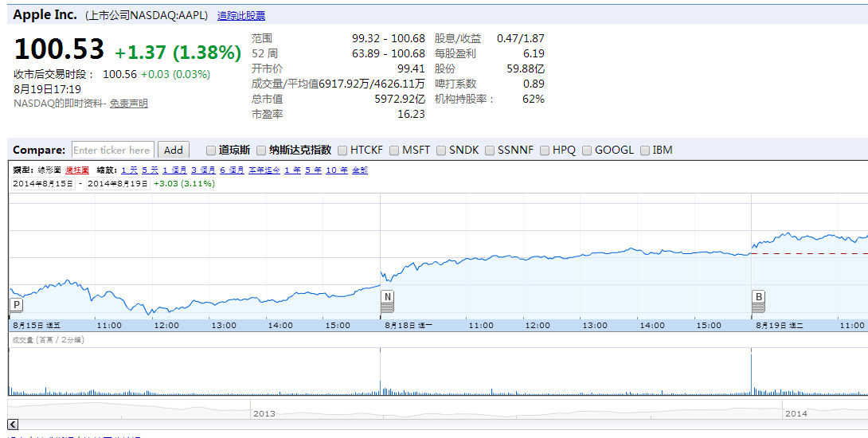This screenshot has width=868, height=438.
Task: Click the B event marker on chart
Action: click(x=759, y=298)
